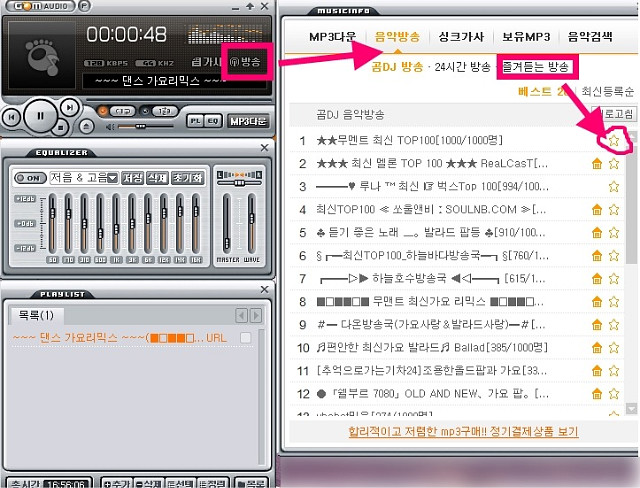The image size is (640, 488).
Task: Click the speaker mute icon
Action: 110,127
